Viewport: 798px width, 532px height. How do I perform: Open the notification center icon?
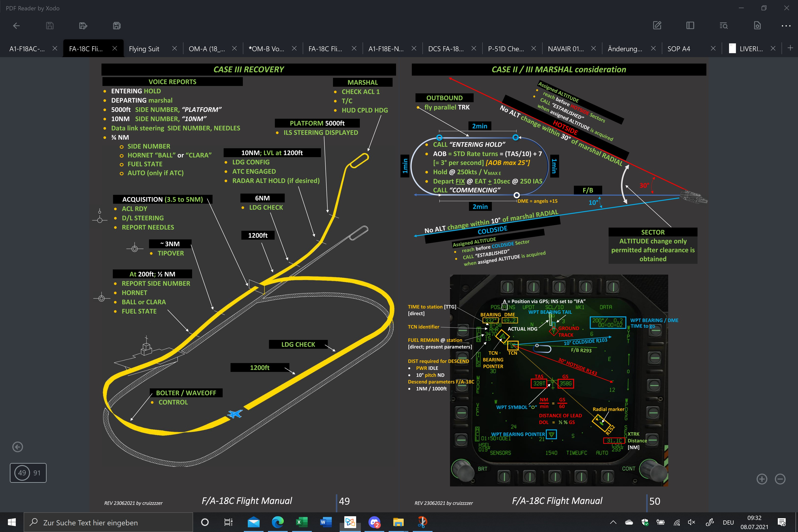point(782,522)
